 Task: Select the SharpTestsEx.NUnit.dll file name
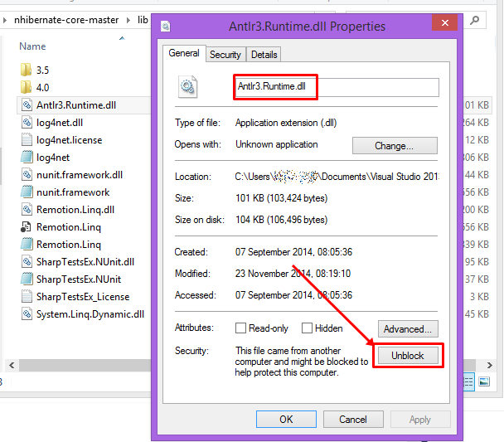tap(85, 262)
